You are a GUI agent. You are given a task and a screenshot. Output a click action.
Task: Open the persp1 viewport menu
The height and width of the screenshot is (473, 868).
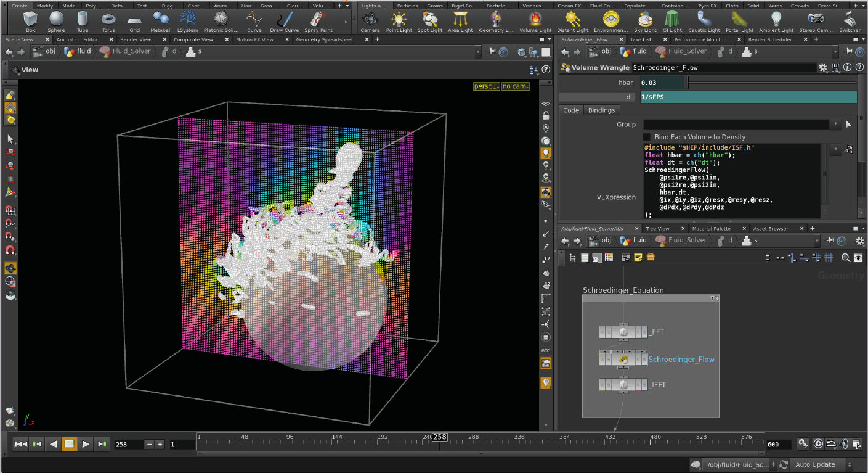(486, 86)
